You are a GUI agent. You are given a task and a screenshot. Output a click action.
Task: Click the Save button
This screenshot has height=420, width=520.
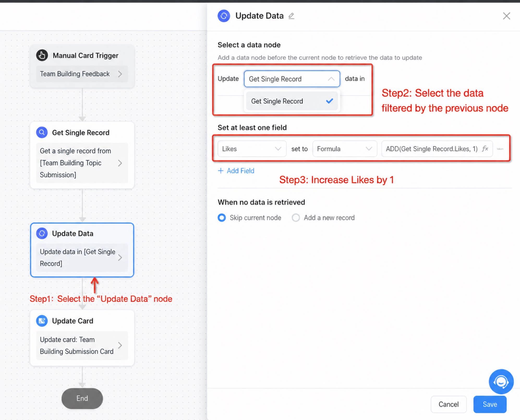490,404
